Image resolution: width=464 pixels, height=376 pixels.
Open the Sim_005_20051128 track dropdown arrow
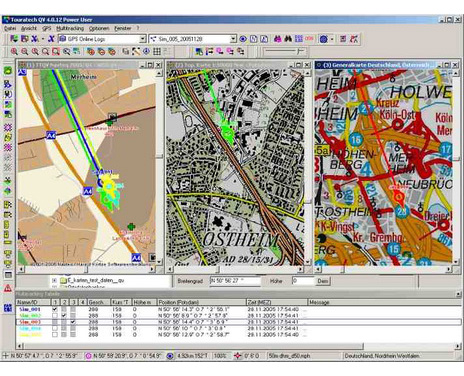pyautogui.click(x=233, y=39)
